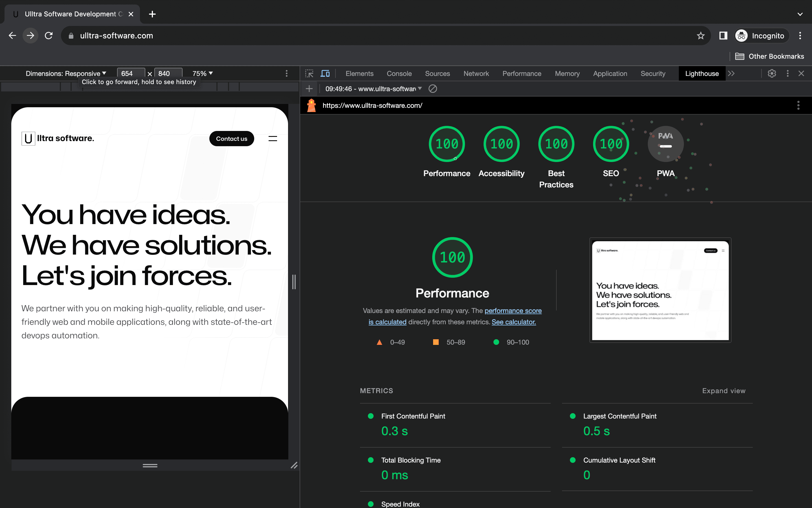Open the tab search chevron
Image resolution: width=812 pixels, height=508 pixels.
pyautogui.click(x=800, y=14)
